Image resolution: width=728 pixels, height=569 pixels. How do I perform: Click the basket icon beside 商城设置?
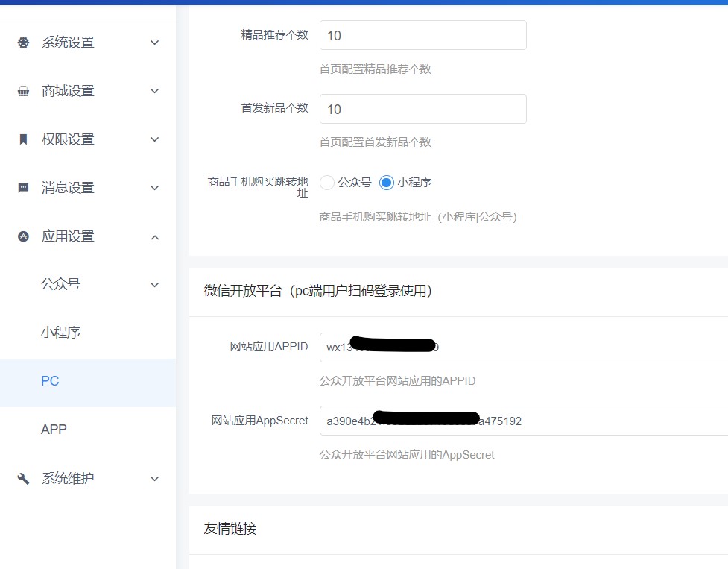23,91
